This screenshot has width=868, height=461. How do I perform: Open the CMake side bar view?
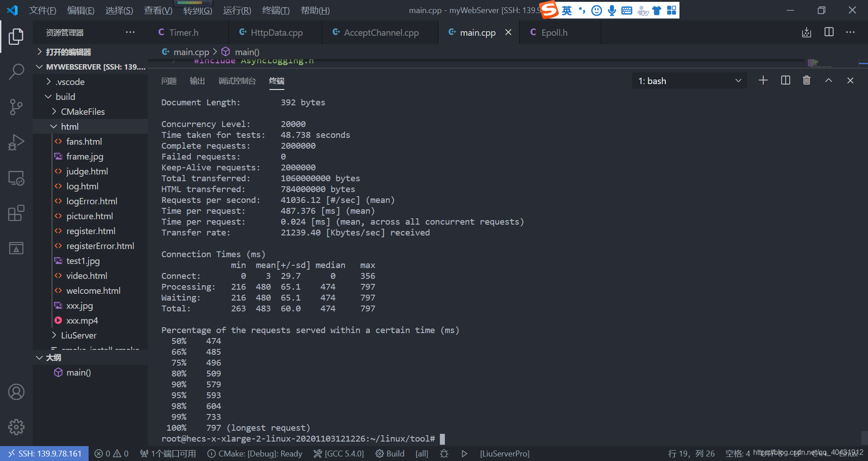[x=16, y=248]
